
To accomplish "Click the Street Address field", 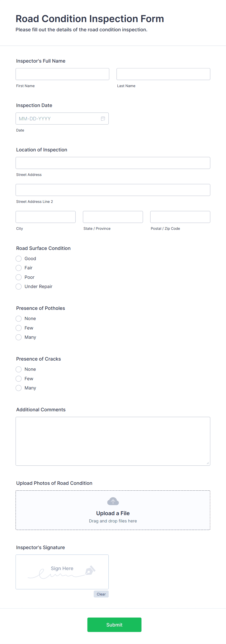I will coord(113,163).
